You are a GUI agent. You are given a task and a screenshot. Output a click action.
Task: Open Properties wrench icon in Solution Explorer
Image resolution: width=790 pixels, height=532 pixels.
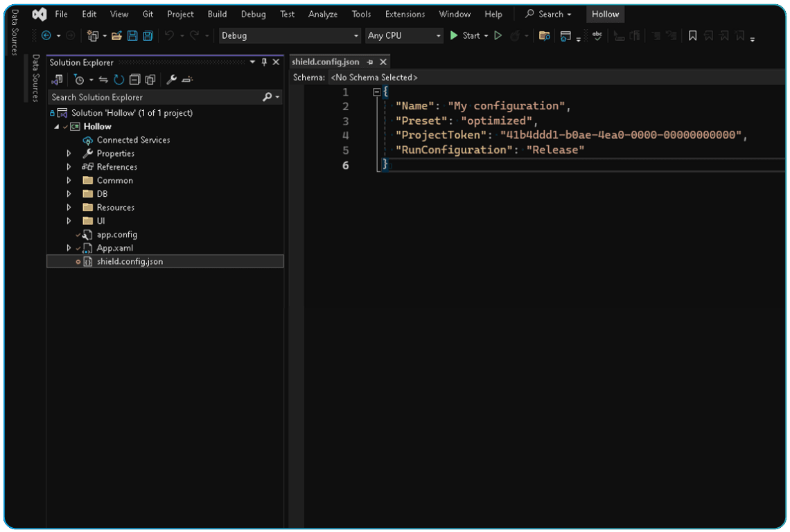(171, 80)
